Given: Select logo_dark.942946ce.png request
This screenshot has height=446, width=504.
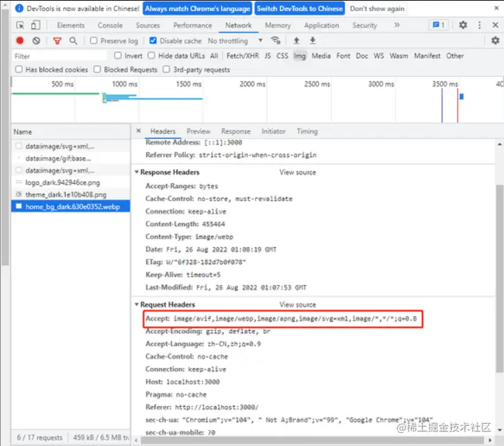Looking at the screenshot, I should pyautogui.click(x=71, y=183).
